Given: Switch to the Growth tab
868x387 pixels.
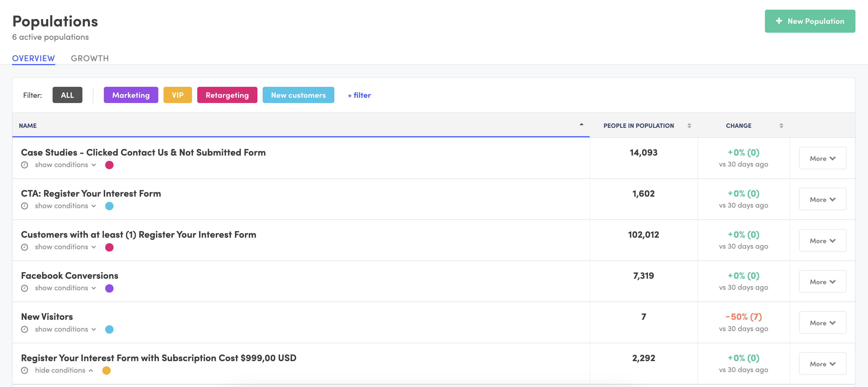Looking at the screenshot, I should (x=90, y=58).
